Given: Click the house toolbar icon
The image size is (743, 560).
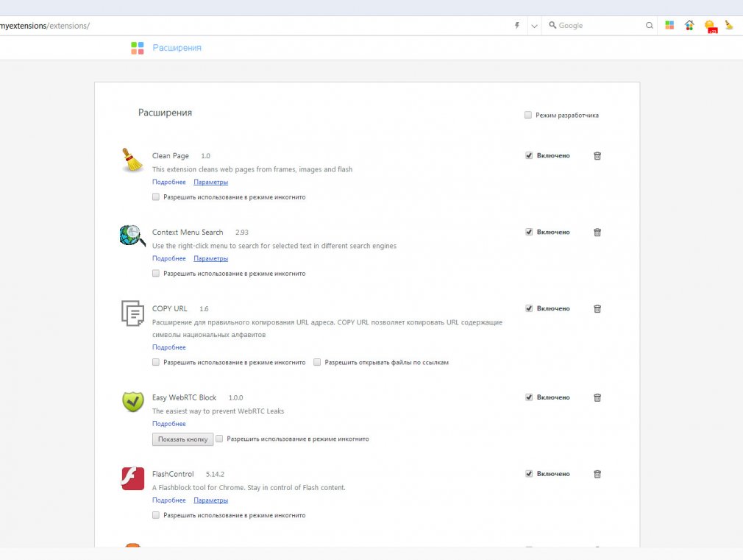Looking at the screenshot, I should tap(689, 25).
